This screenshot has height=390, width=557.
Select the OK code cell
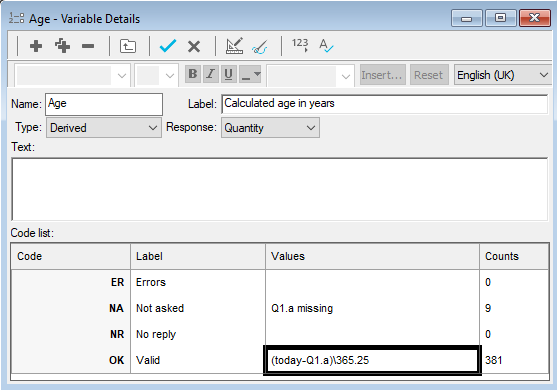pyautogui.click(x=71, y=360)
